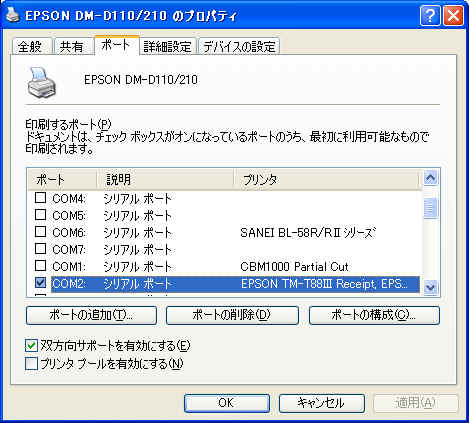Image resolution: width=469 pixels, height=423 pixels.
Task: Check the COM6 port checkbox
Action: click(40, 231)
